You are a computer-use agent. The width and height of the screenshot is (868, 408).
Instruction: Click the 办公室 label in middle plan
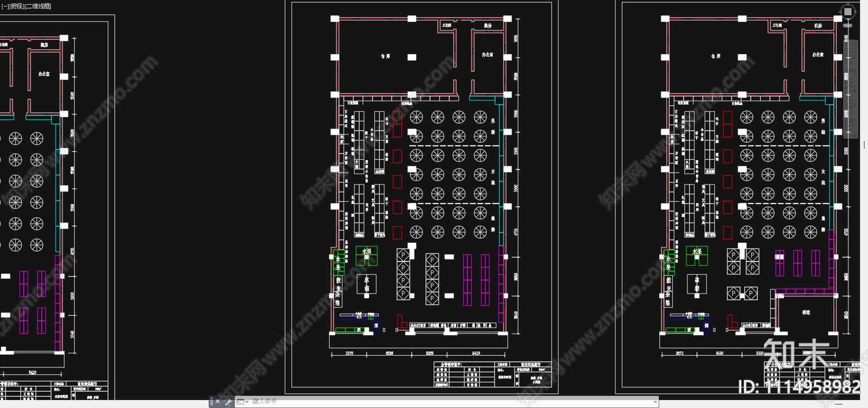[x=487, y=55]
